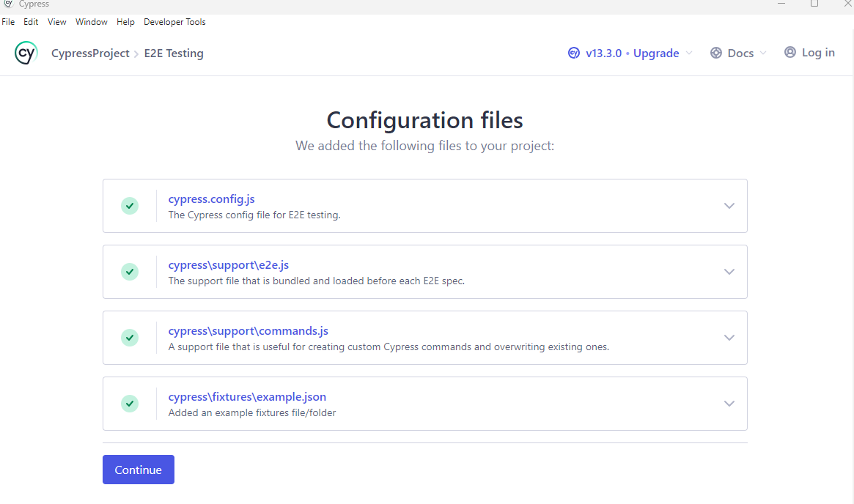Open the Docs dropdown arrow
Viewport: 854px width, 504px height.
coord(763,53)
